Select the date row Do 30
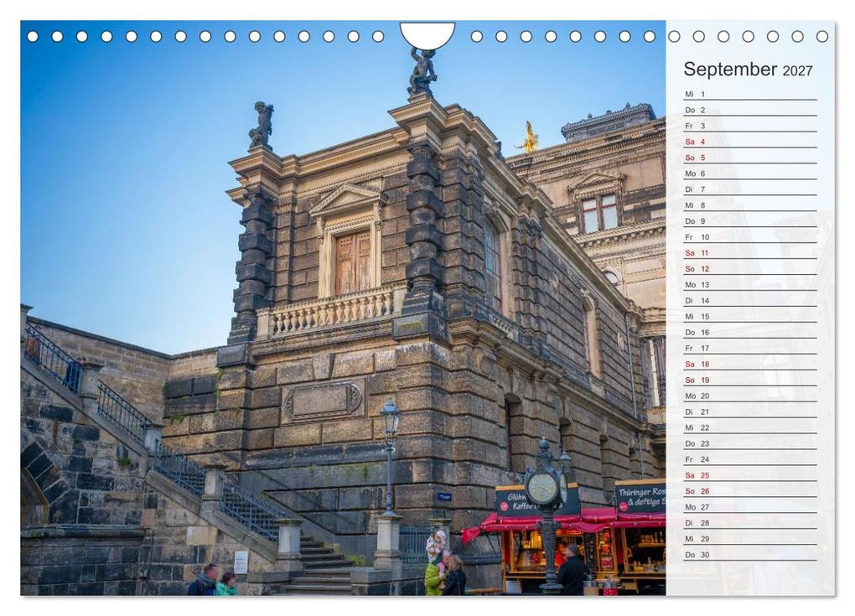This screenshot has width=855, height=616. pos(749,555)
